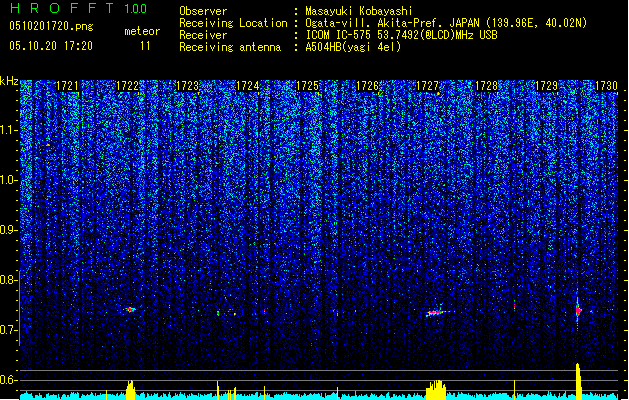Click the meteor count value 11
629x400 pixels.
[x=145, y=46]
